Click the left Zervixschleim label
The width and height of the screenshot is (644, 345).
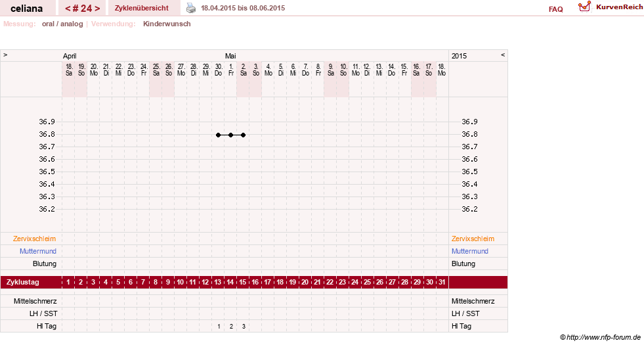tap(35, 239)
